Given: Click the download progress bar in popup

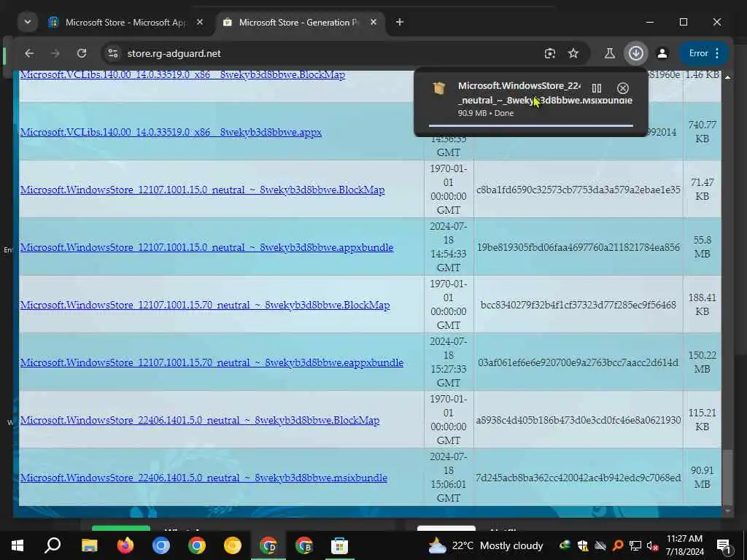Looking at the screenshot, I should [531, 125].
